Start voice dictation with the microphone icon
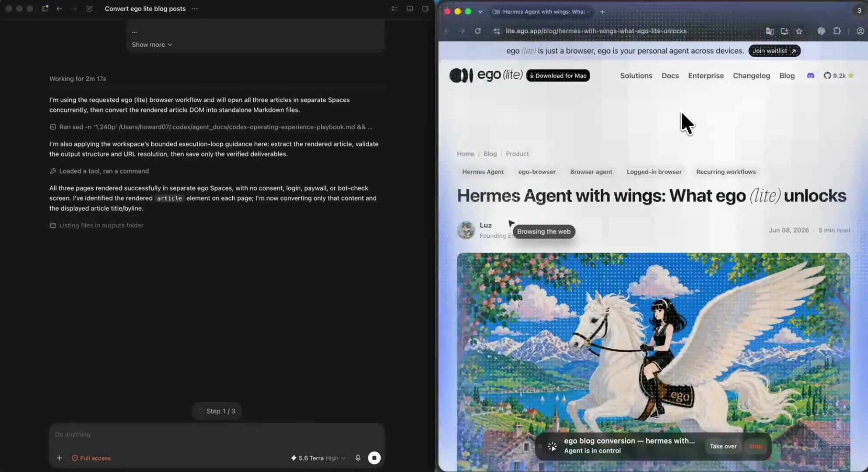Screen dimensions: 868x472 [x=358, y=458]
